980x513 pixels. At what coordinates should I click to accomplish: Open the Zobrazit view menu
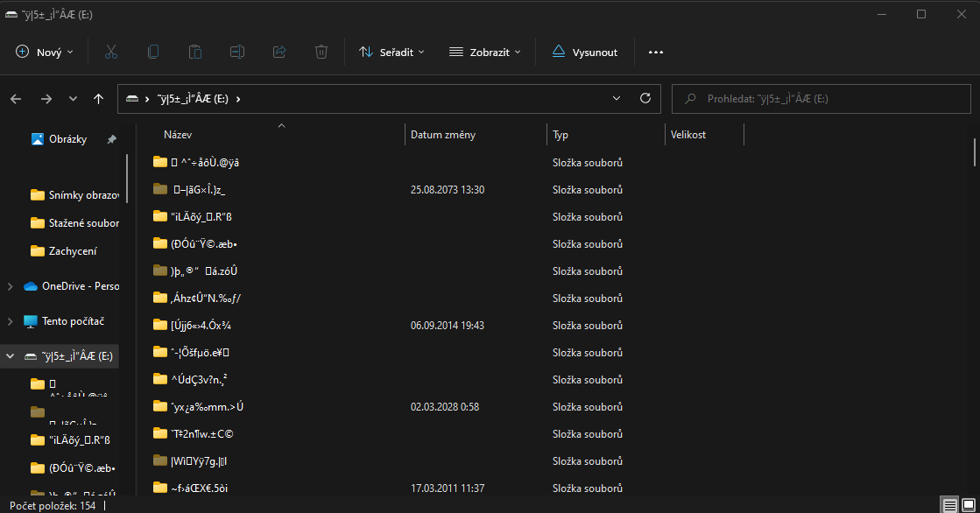coord(484,52)
